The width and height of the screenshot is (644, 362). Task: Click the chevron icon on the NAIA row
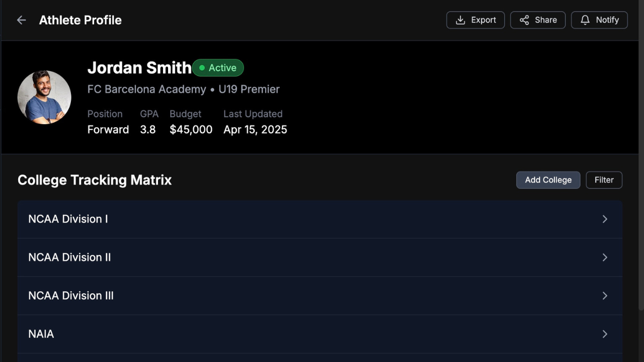(605, 334)
